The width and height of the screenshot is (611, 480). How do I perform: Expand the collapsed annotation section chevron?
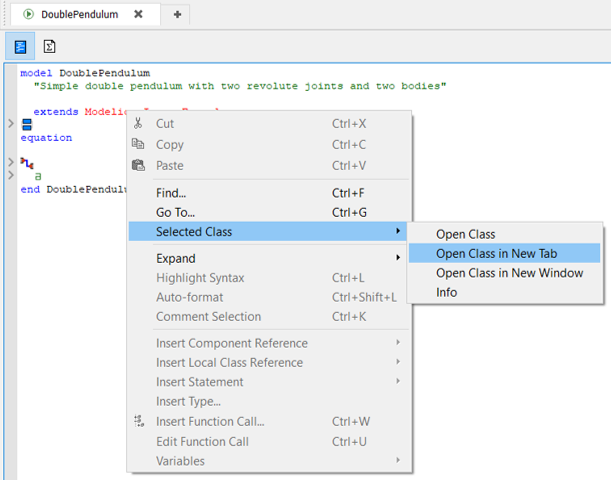click(11, 175)
